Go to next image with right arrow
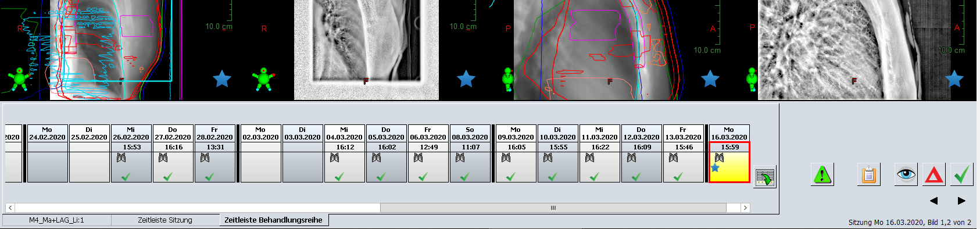 pyautogui.click(x=961, y=201)
